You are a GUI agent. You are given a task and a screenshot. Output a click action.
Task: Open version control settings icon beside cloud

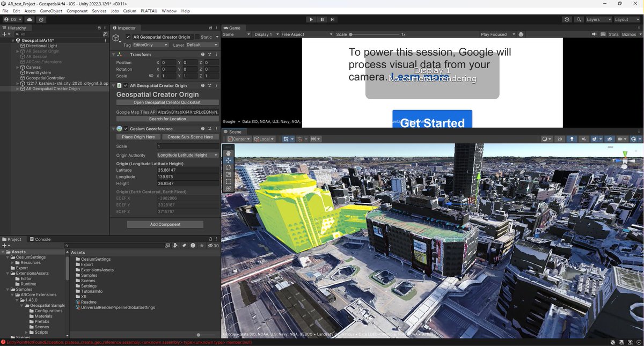coord(41,19)
